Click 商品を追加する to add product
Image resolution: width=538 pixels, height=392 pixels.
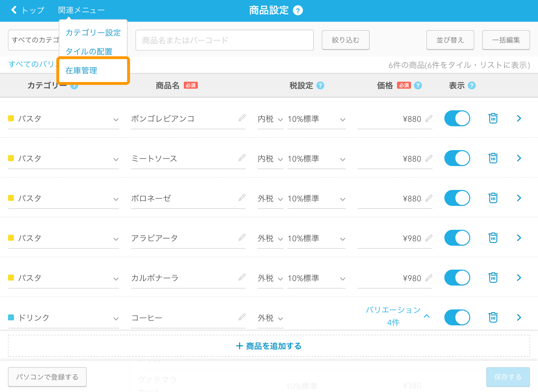(269, 346)
